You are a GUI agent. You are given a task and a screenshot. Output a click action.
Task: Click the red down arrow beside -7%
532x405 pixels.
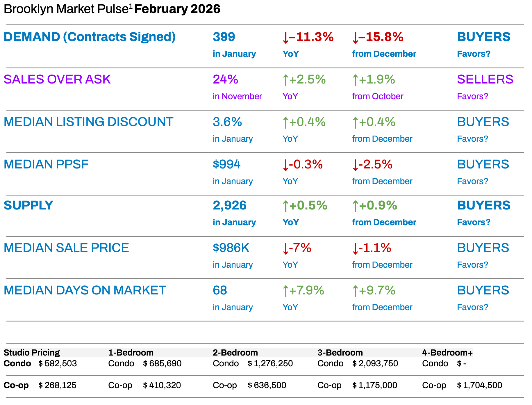click(x=285, y=248)
